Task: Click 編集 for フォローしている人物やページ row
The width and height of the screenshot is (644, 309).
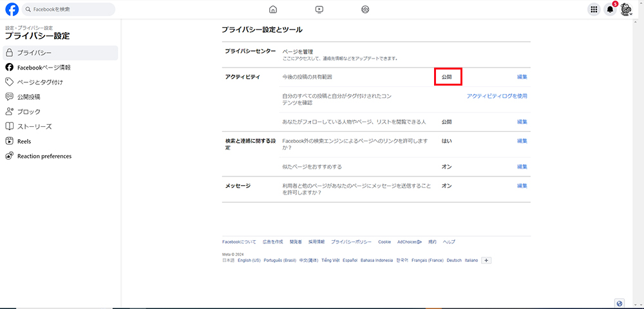Action: click(522, 122)
